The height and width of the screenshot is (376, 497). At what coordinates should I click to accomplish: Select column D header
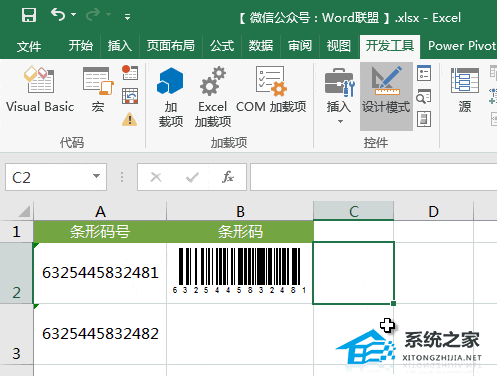point(433,211)
